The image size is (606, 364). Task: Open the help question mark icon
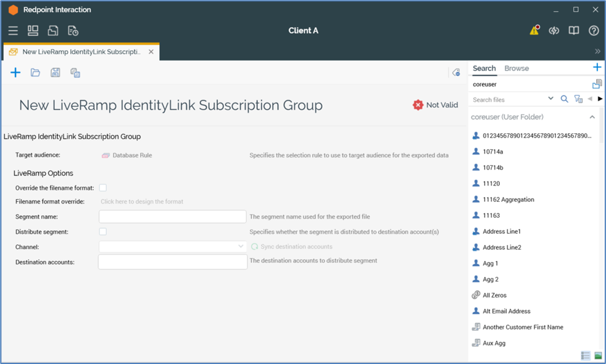tap(594, 31)
